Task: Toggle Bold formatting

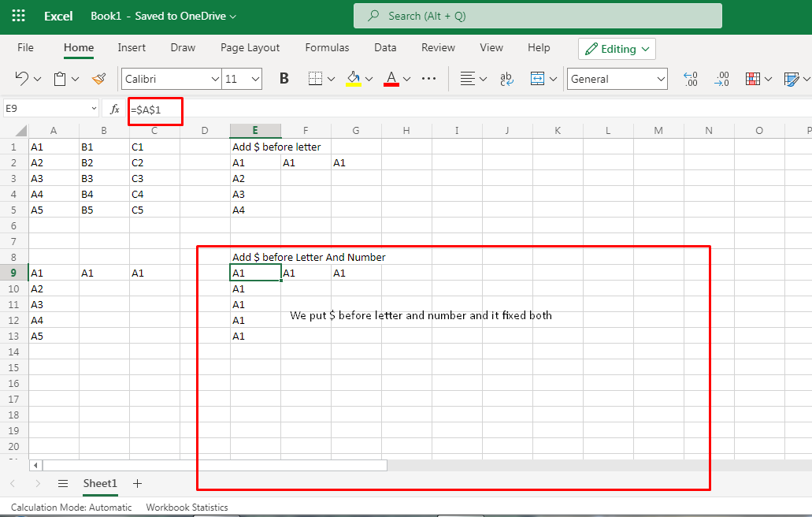Action: pyautogui.click(x=284, y=78)
